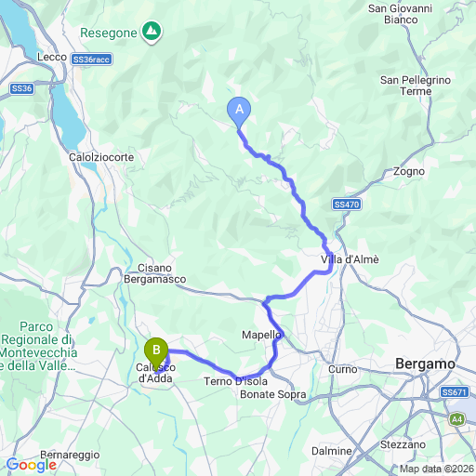Image resolution: width=476 pixels, height=476 pixels.
Task: Click the Zogno place name
Action: click(x=409, y=171)
